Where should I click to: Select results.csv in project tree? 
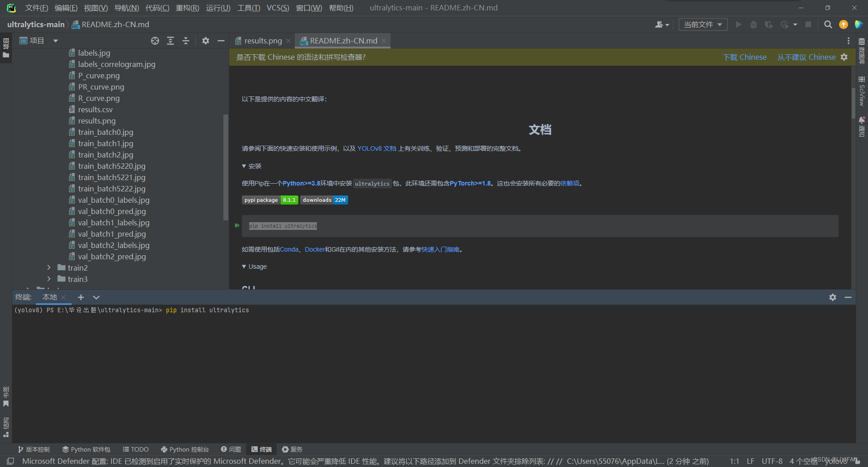coord(95,110)
